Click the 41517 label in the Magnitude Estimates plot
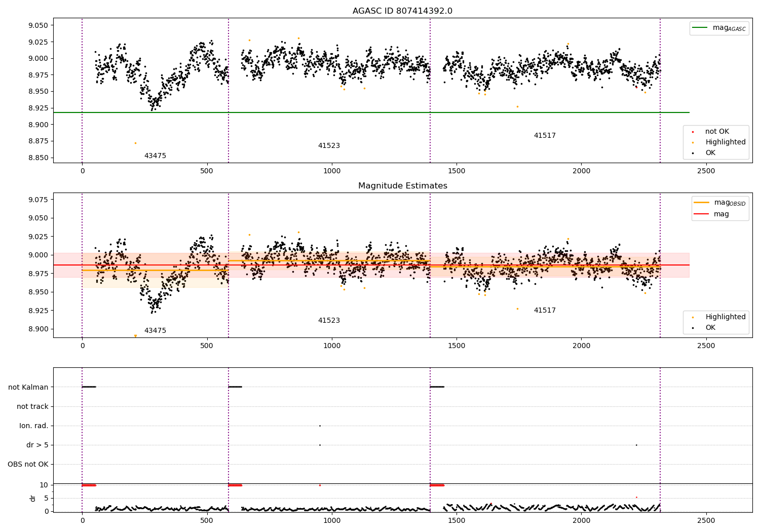The width and height of the screenshot is (760, 532). [x=545, y=311]
